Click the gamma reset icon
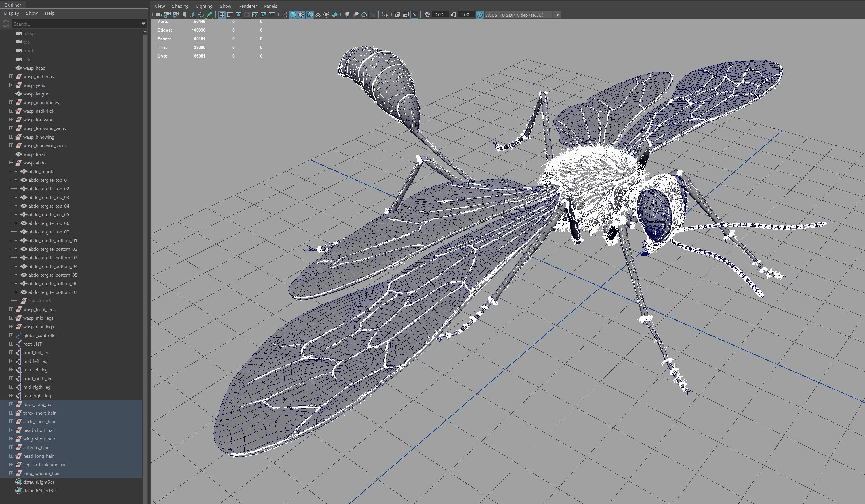Viewport: 865px width, 504px height. pyautogui.click(x=454, y=15)
